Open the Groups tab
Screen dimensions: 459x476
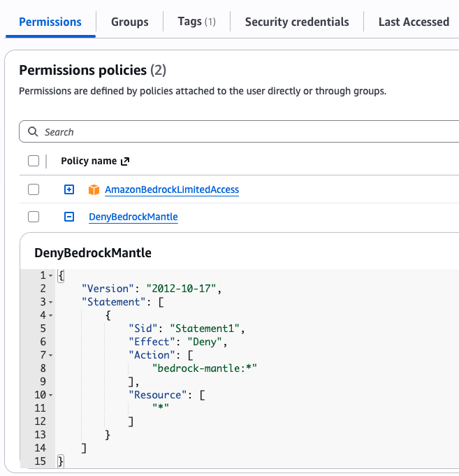tap(129, 22)
